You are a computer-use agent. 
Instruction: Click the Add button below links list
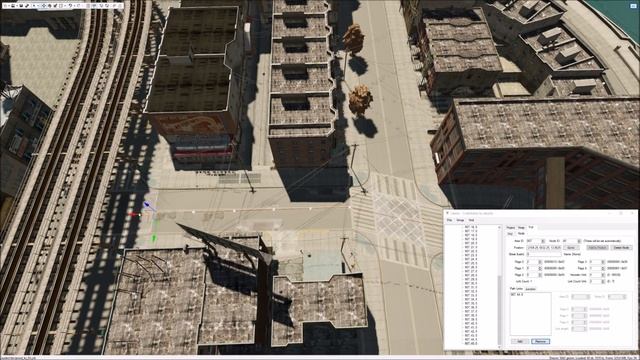click(x=520, y=341)
